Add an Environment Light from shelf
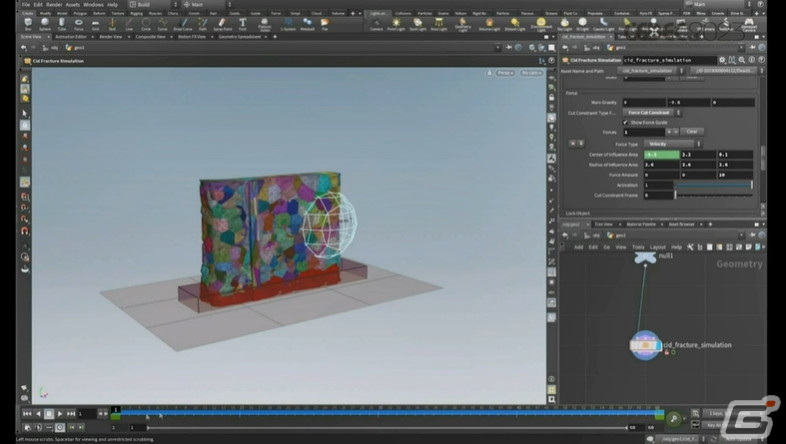This screenshot has width=786, height=444. 541,24
